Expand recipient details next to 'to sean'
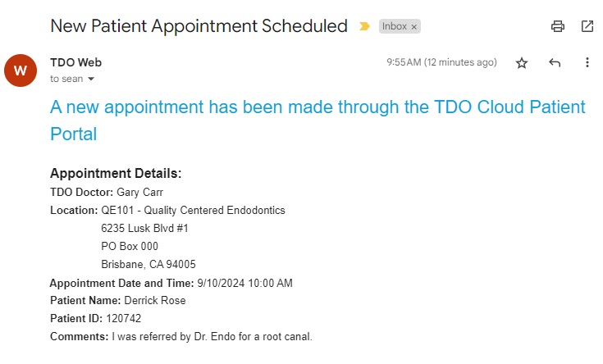 (x=91, y=80)
